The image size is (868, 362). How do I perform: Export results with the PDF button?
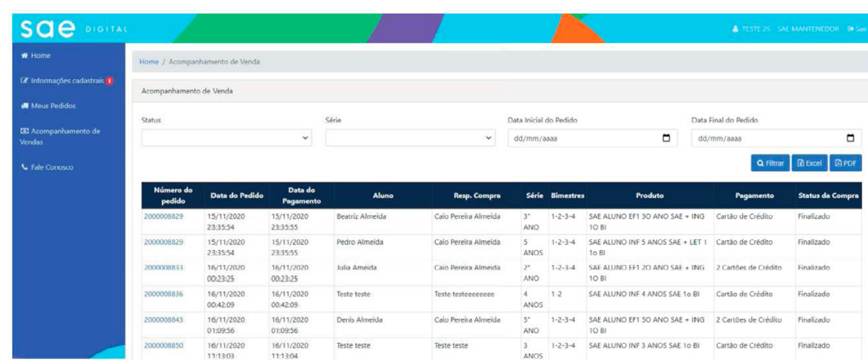[846, 164]
